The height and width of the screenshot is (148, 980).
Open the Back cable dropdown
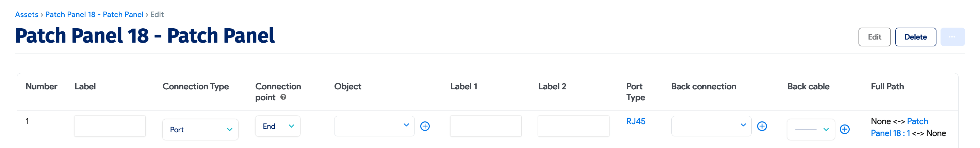tap(810, 130)
